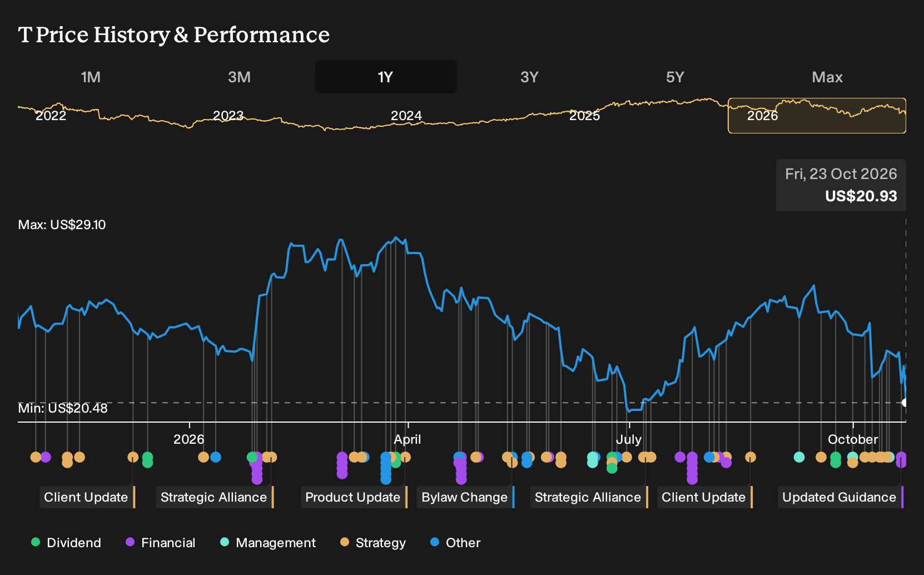Click the purple Financial dot beside earliest Strategy event
Viewport: 924px width, 575px height.
click(x=46, y=457)
